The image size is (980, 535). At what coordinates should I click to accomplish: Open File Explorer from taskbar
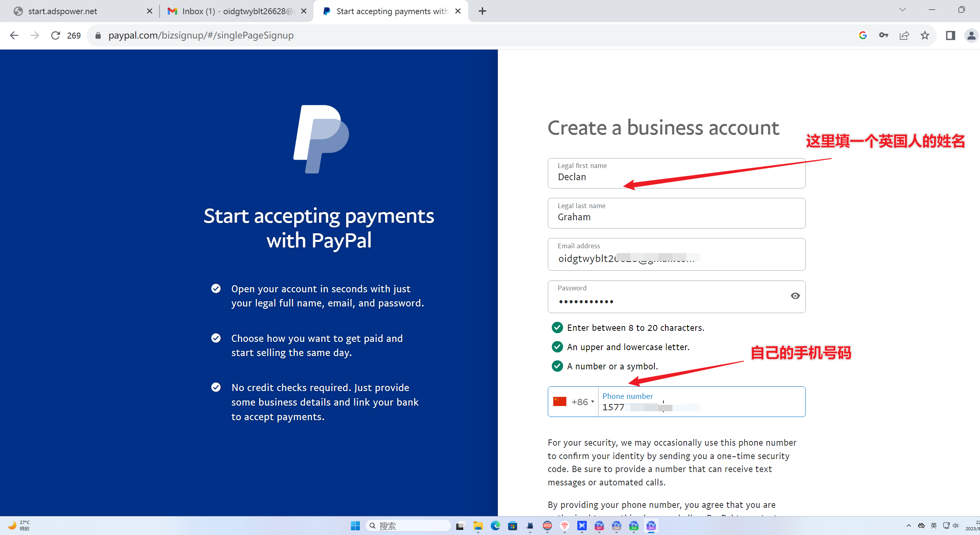coord(478,526)
